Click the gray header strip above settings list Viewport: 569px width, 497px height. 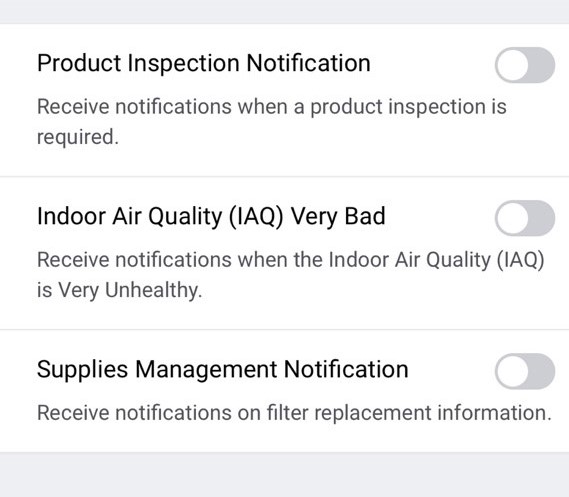(x=284, y=12)
